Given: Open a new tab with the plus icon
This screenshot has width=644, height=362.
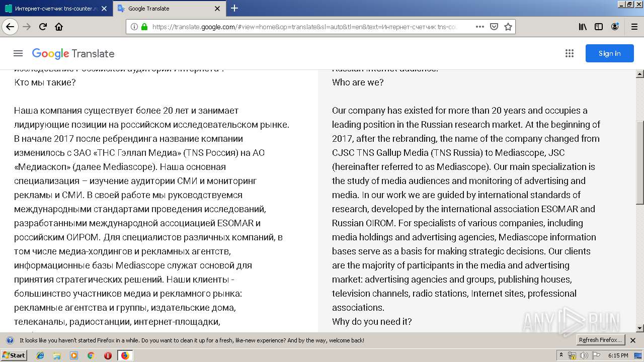Looking at the screenshot, I should click(234, 8).
